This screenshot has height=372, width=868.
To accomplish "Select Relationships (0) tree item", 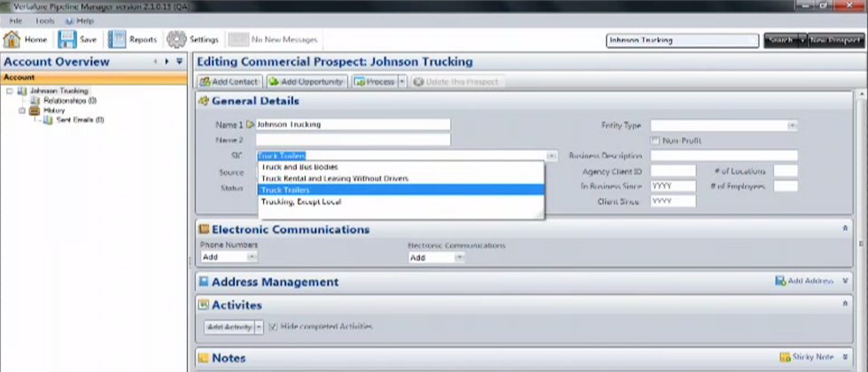I will [70, 101].
